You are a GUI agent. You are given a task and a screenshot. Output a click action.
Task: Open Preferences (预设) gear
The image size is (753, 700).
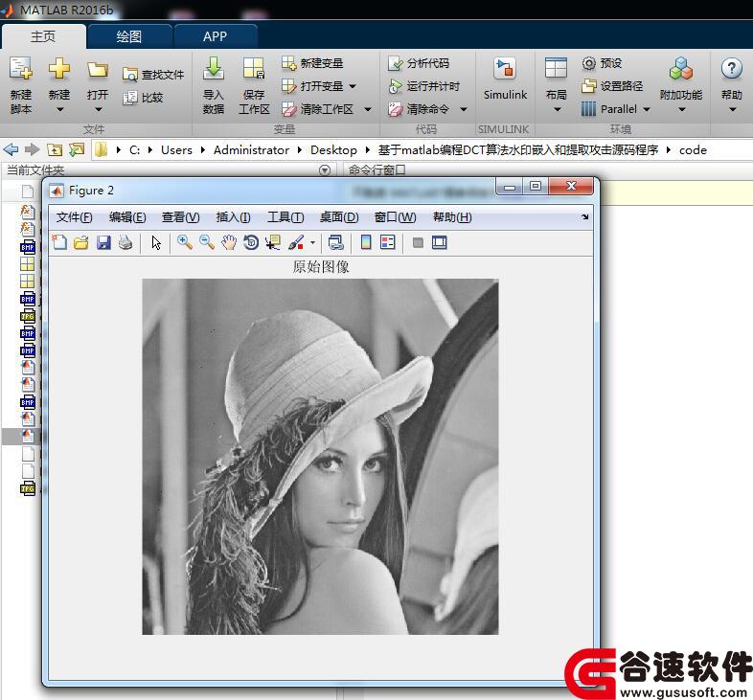[603, 63]
